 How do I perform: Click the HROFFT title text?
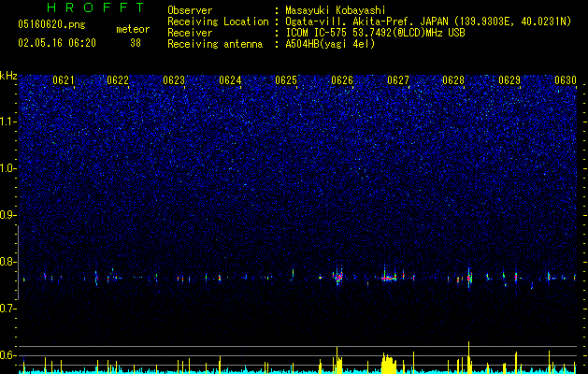[95, 7]
